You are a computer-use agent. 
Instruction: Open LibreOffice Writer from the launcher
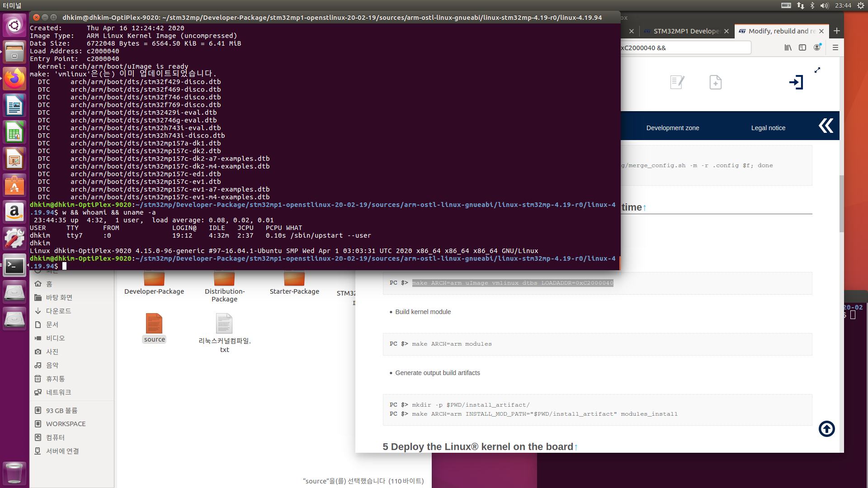tap(14, 105)
